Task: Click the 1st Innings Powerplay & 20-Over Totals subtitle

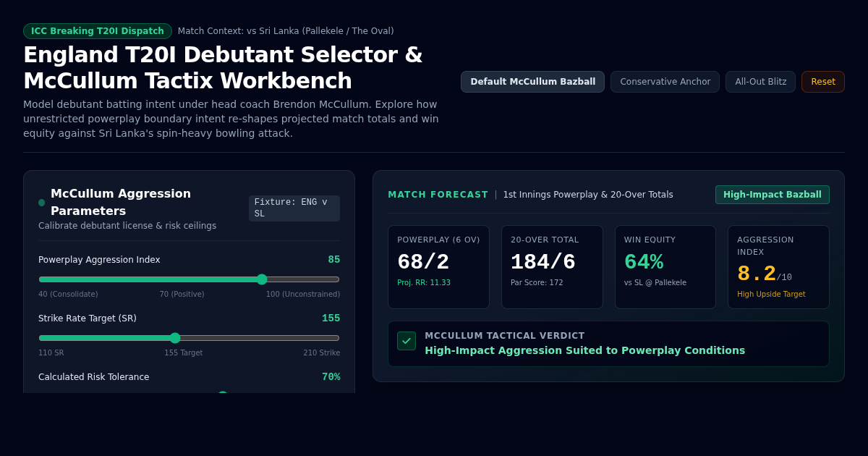Action: 588,195
